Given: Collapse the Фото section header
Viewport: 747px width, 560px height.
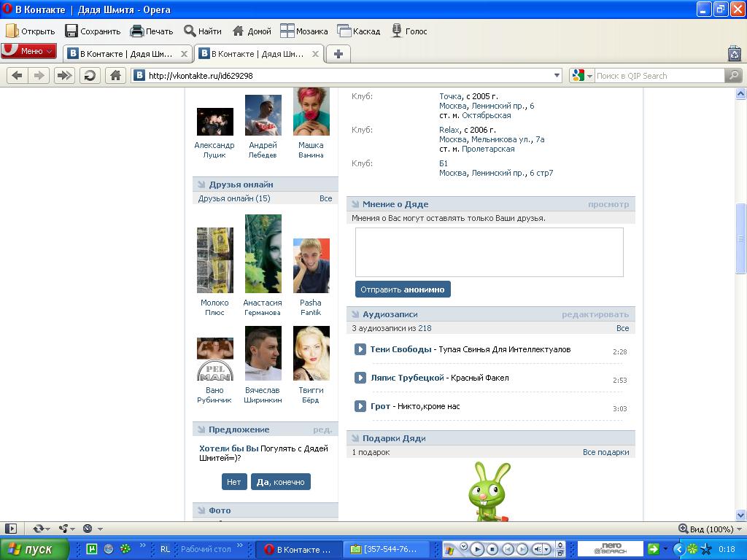Looking at the screenshot, I should (x=266, y=510).
